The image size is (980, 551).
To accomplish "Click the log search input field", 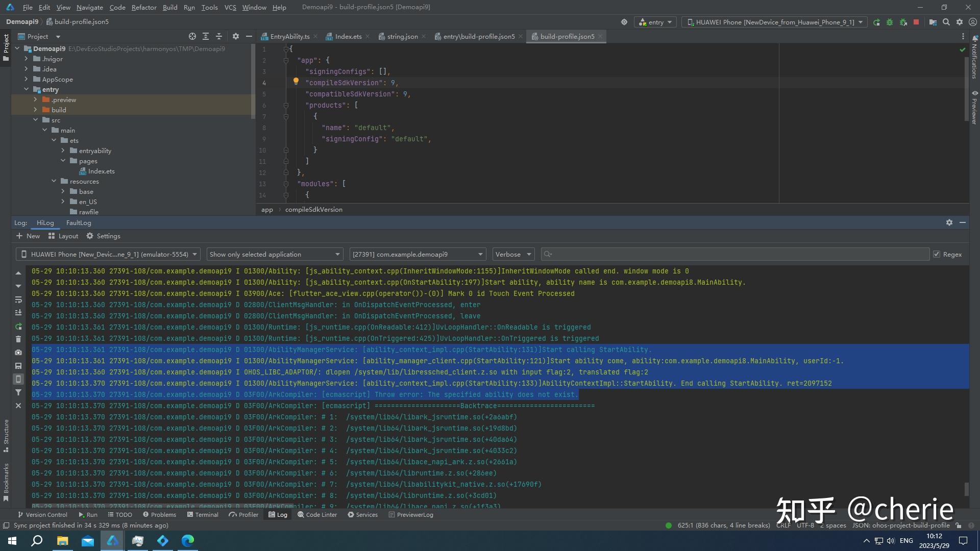I will pos(735,254).
